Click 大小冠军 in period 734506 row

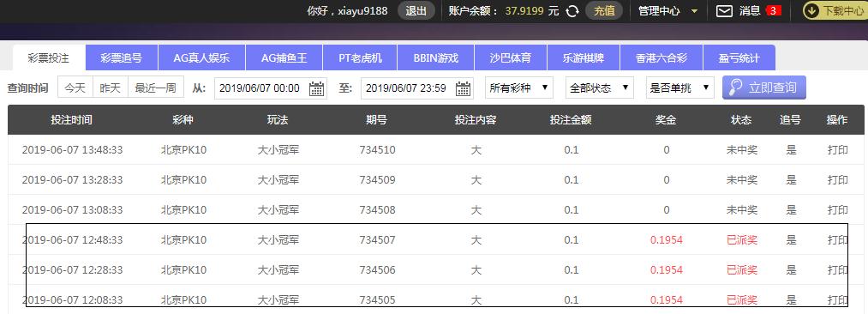[278, 269]
